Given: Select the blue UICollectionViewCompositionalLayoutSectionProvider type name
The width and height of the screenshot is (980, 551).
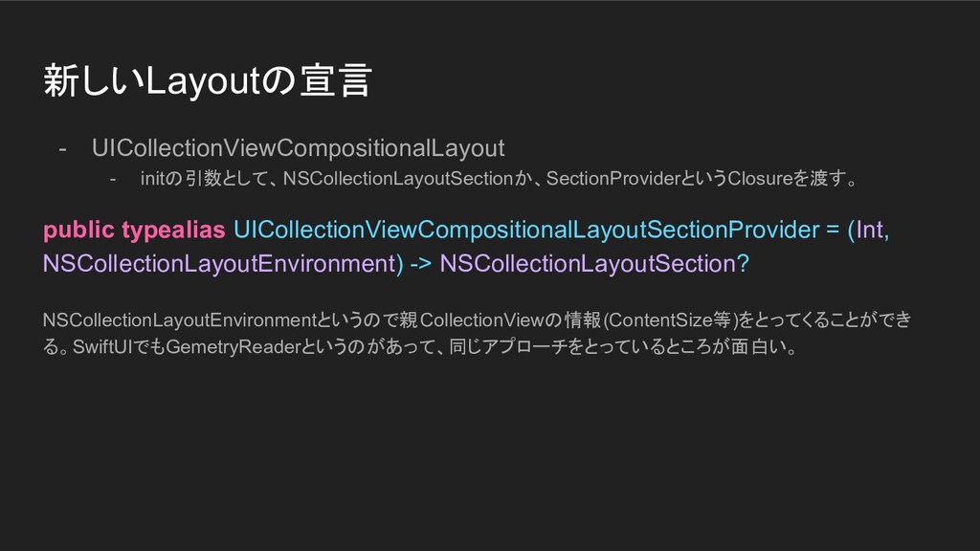Looking at the screenshot, I should (x=526, y=230).
